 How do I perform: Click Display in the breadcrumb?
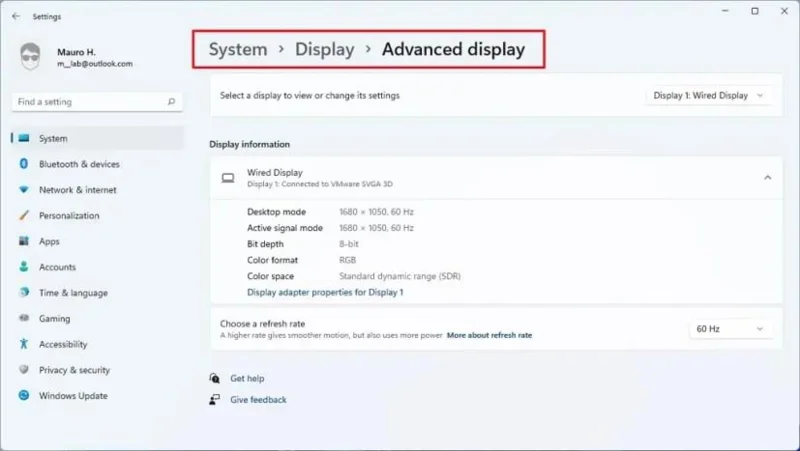point(324,49)
